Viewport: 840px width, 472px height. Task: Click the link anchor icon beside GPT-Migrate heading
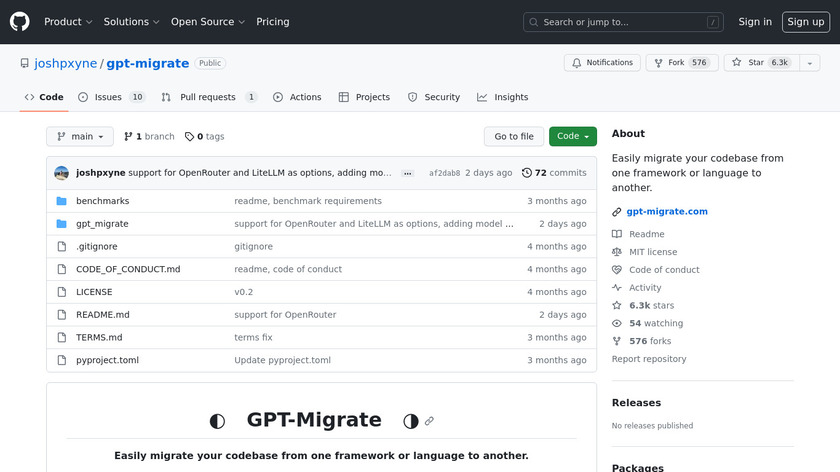(x=429, y=421)
